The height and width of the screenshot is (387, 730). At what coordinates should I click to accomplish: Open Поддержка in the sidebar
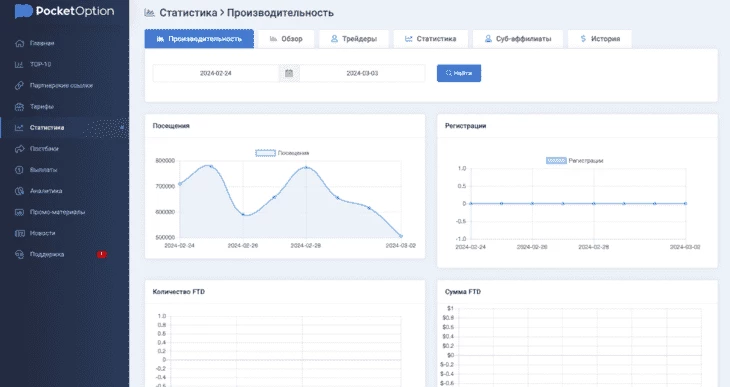pos(47,254)
